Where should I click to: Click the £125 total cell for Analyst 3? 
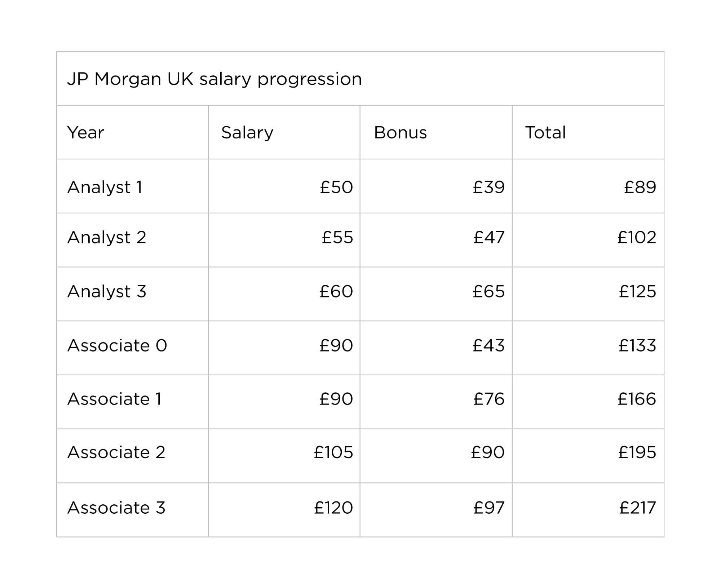tap(637, 291)
